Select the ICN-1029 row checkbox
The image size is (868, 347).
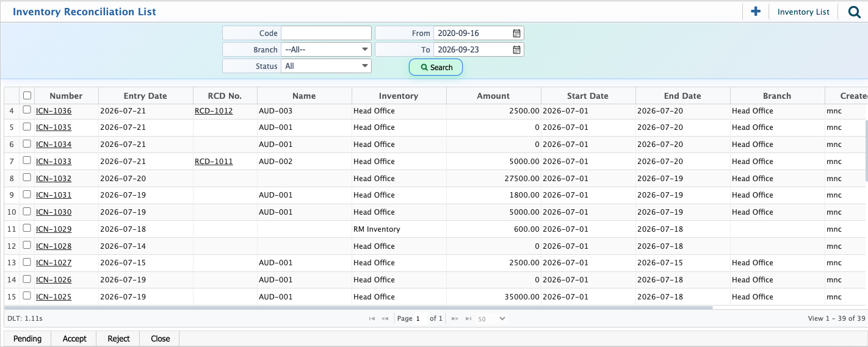click(x=27, y=229)
